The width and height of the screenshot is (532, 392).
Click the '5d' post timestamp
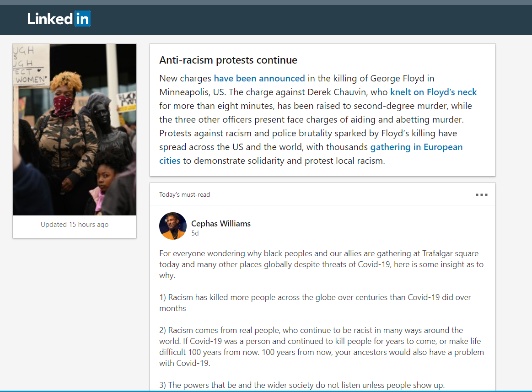(195, 233)
